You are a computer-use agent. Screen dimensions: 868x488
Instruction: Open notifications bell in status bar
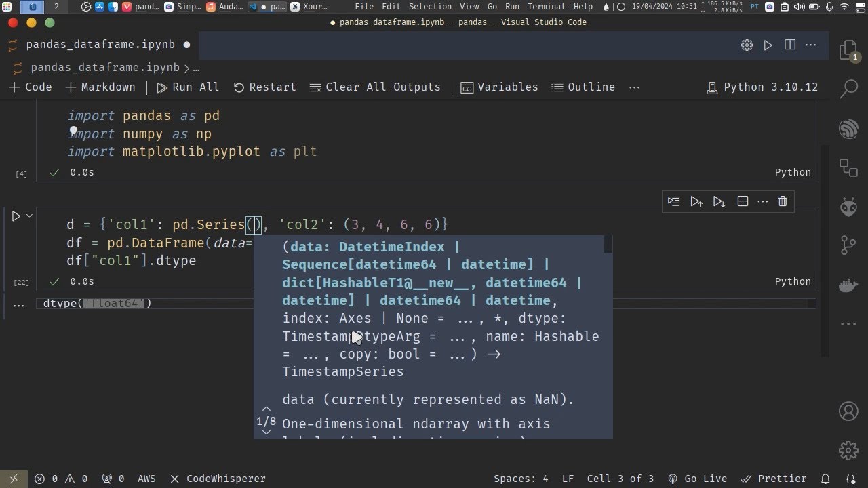(x=826, y=479)
